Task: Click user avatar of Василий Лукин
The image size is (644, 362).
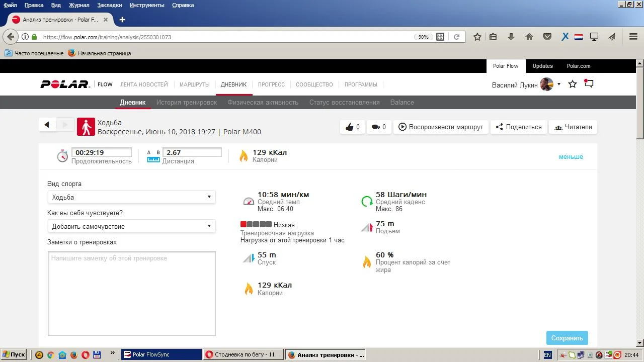Action: (547, 84)
